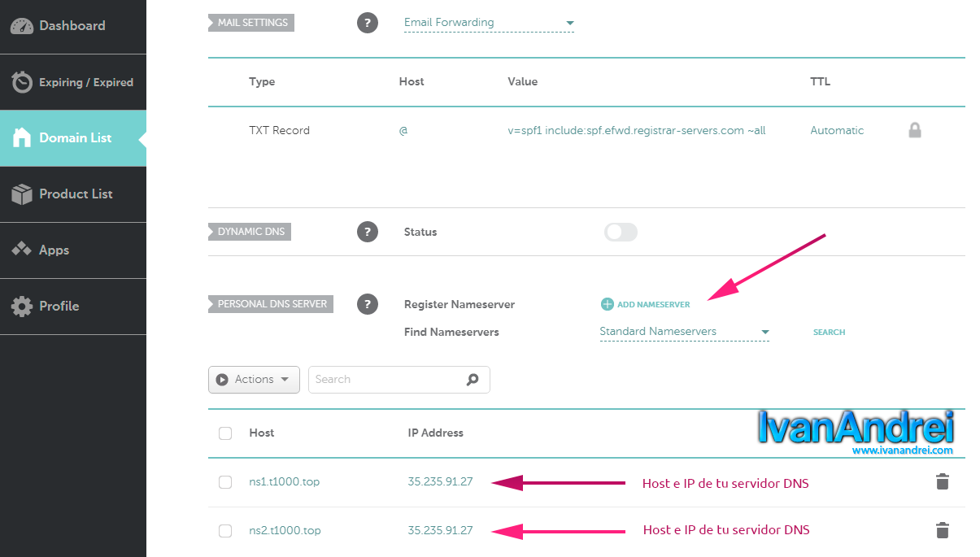This screenshot has height=557, width=980.
Task: Go to Dashboard in sidebar
Action: (73, 26)
